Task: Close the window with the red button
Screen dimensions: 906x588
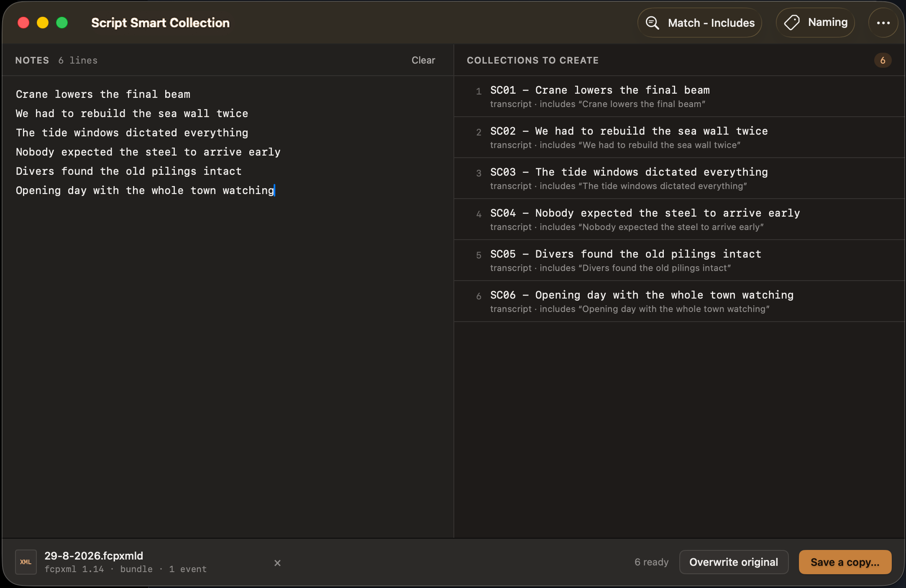Action: coord(23,23)
